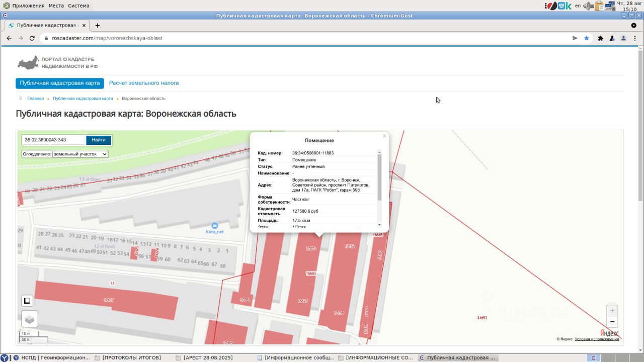
Task: Open Условия использования link on map
Action: 597,339
